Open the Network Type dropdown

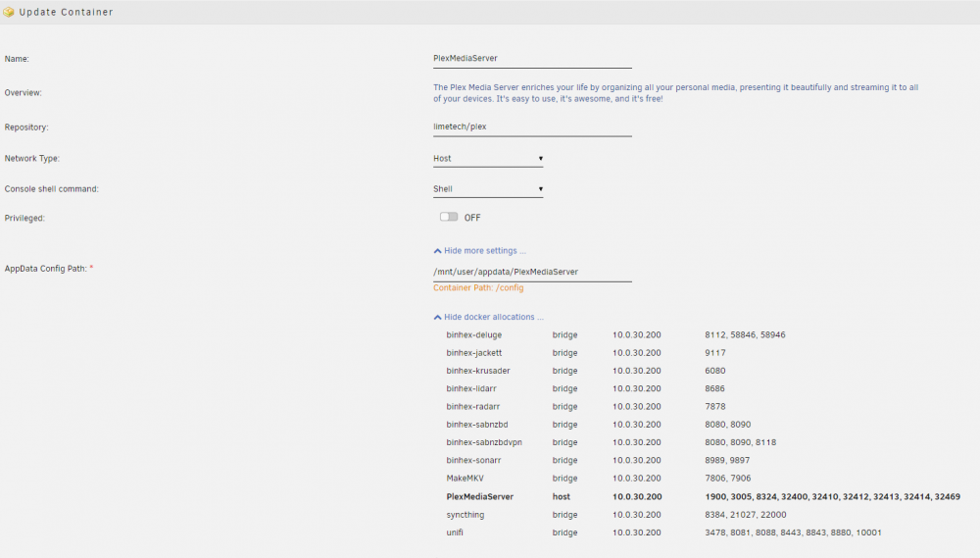(488, 159)
